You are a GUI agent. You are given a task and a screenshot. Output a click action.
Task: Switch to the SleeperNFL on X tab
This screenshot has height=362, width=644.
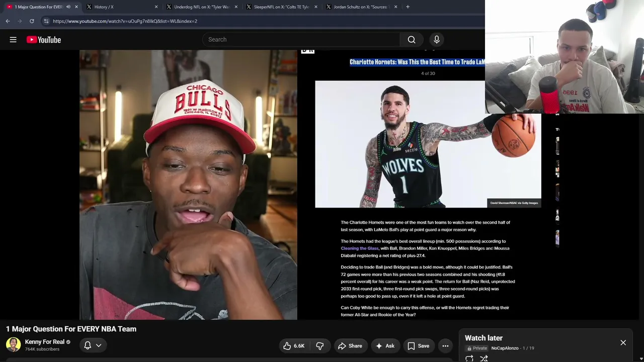coord(281,7)
